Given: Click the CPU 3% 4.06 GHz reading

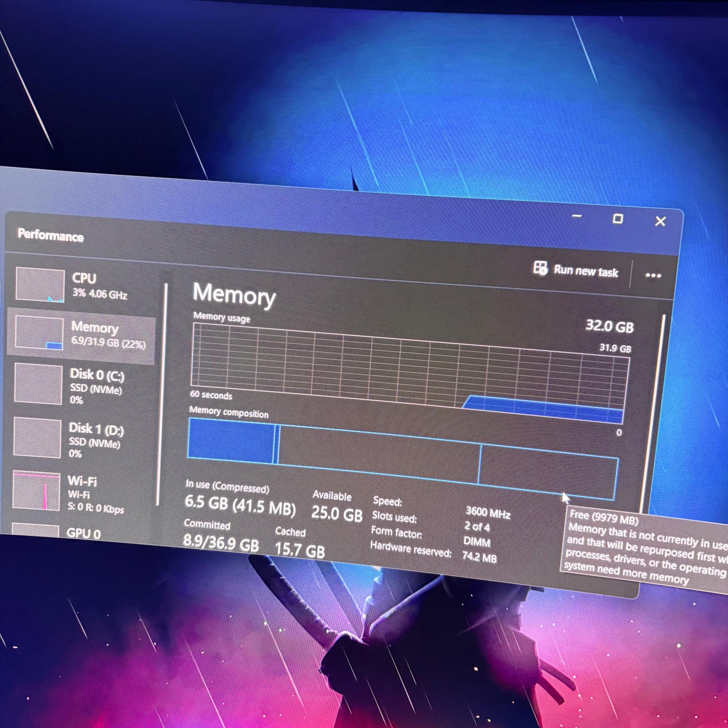Looking at the screenshot, I should tap(100, 294).
